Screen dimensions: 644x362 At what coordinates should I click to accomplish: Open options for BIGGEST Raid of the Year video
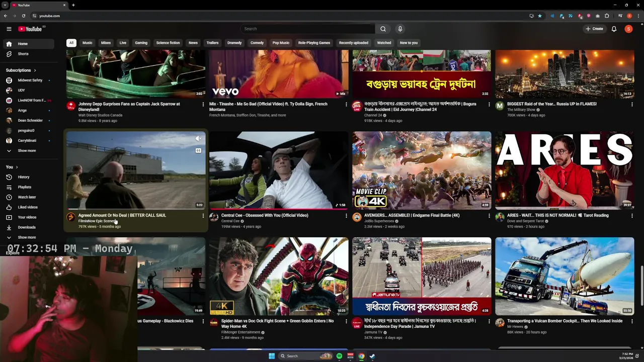coord(632,105)
